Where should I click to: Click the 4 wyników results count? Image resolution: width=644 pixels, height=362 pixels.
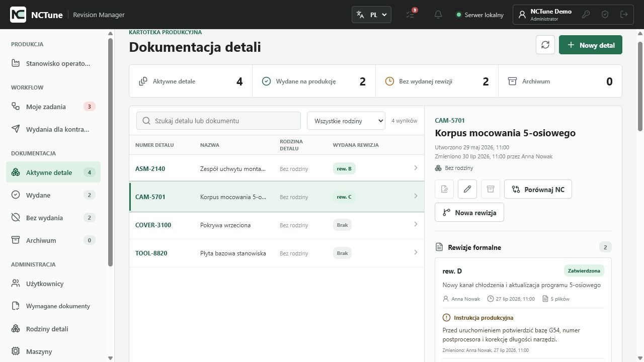coord(405,121)
